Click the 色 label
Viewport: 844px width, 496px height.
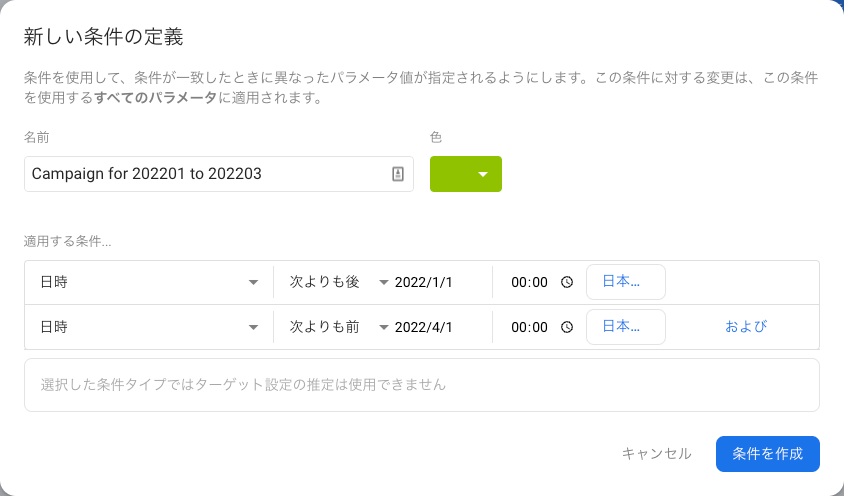pos(436,137)
